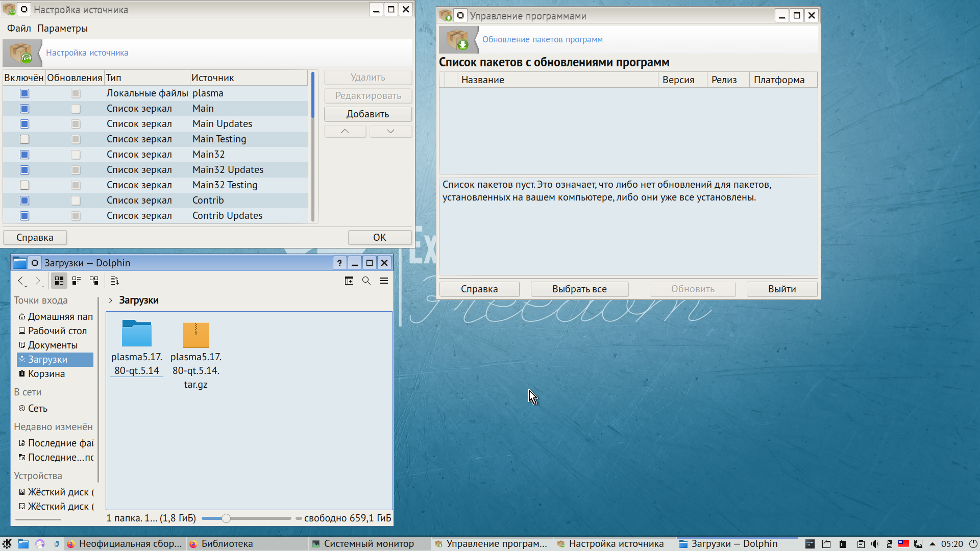Open the plasma5.17.80-qt.5.14.tar.gz archive
The width and height of the screenshot is (980, 551).
click(196, 335)
